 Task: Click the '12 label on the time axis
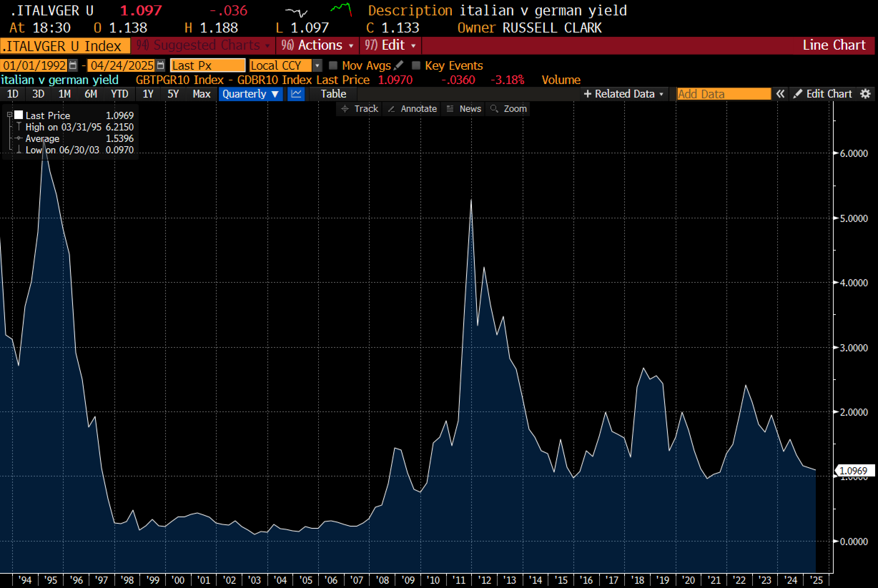click(484, 580)
